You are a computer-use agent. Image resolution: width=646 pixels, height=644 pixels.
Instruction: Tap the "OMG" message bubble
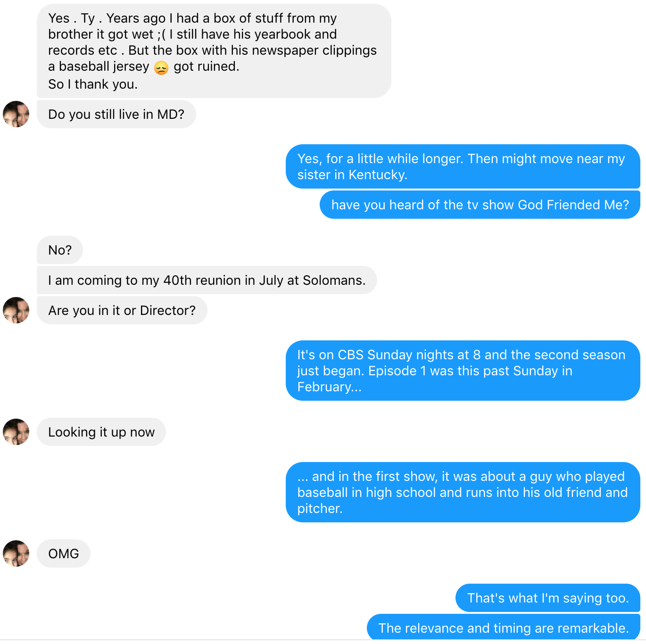point(64,553)
